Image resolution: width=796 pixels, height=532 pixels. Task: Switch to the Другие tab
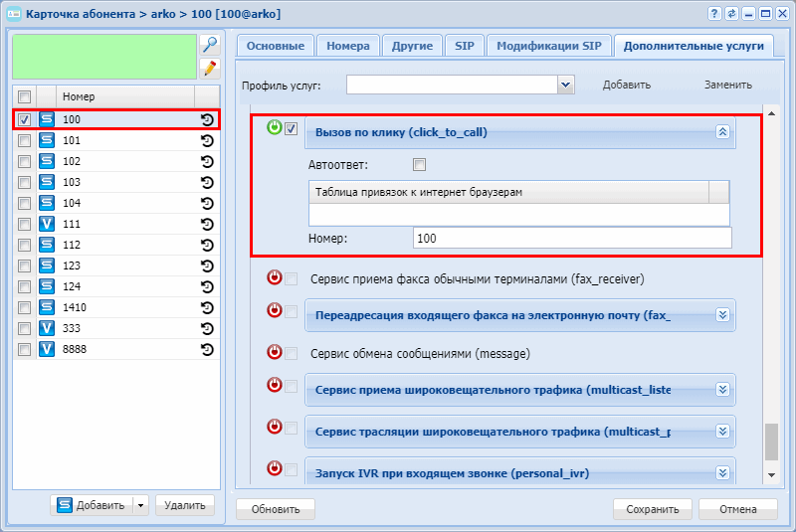click(x=412, y=46)
